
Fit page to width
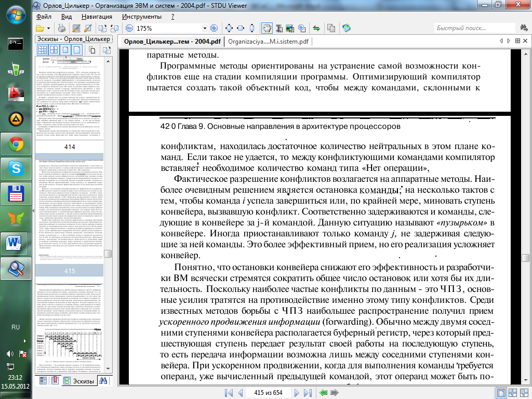click(241, 28)
